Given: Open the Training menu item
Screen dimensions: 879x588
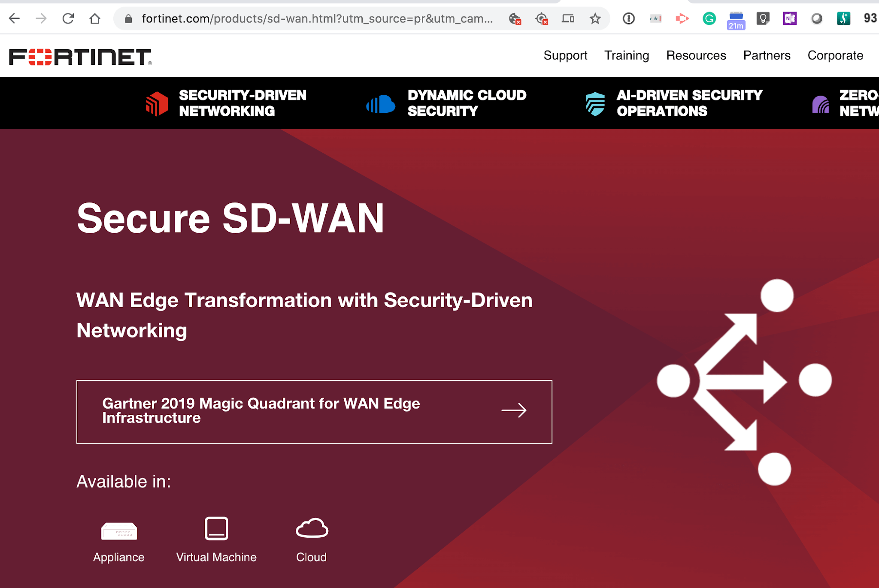Looking at the screenshot, I should click(x=626, y=55).
